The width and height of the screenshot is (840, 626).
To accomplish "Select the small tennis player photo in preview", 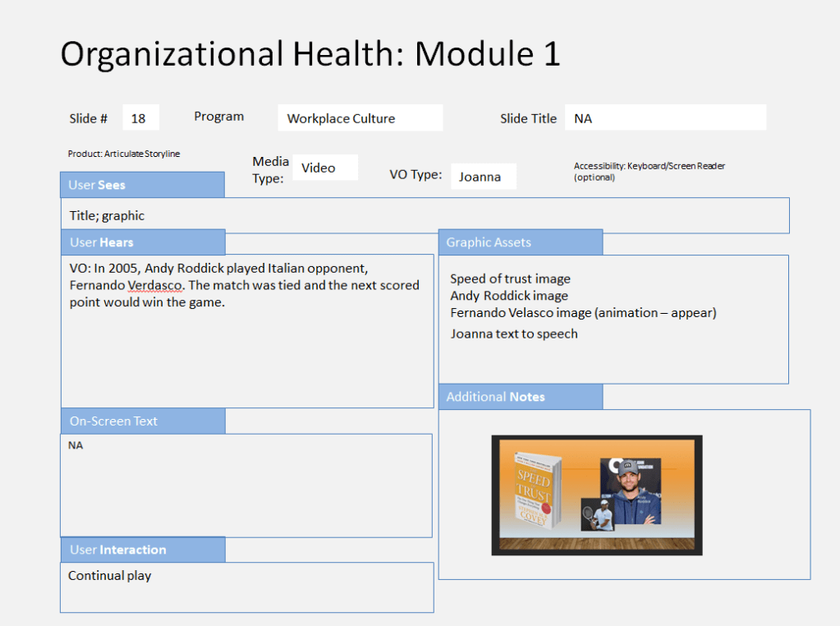I will pos(596,515).
